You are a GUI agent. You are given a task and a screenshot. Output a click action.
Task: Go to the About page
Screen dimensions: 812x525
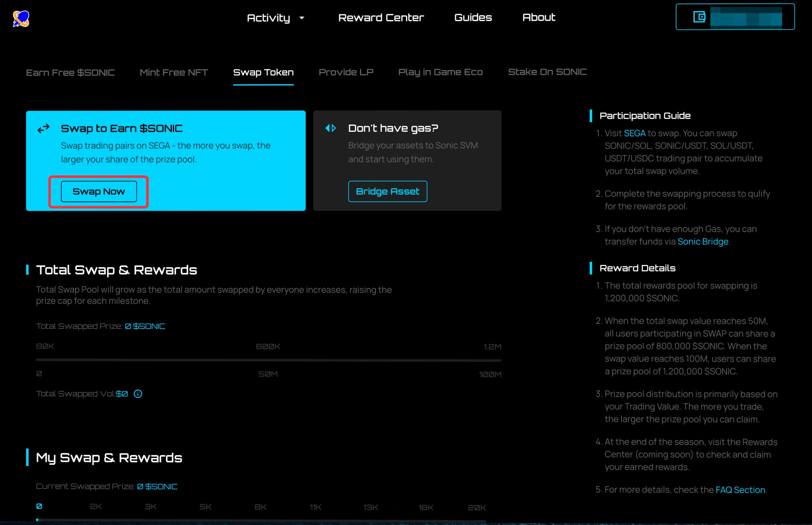coord(539,17)
